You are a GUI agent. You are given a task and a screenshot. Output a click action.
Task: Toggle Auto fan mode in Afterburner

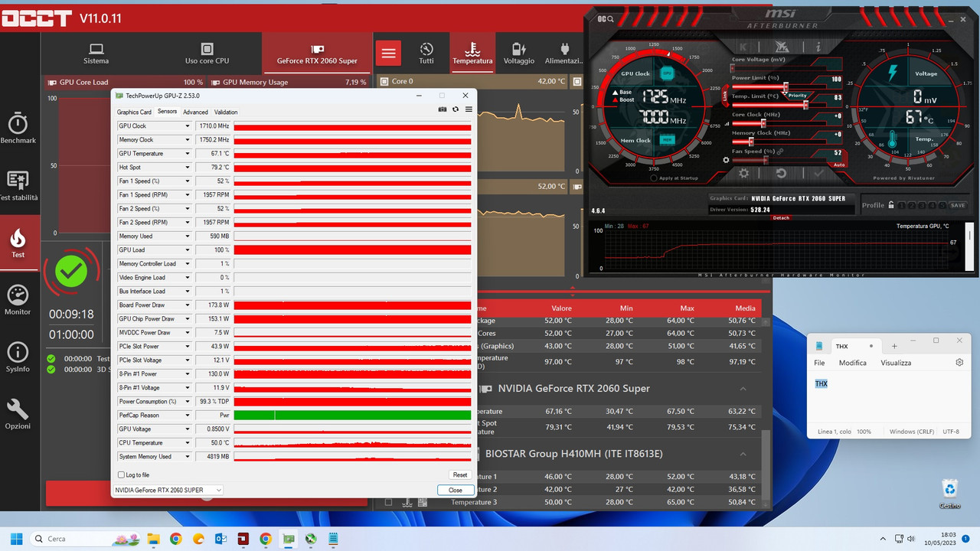pyautogui.click(x=838, y=165)
